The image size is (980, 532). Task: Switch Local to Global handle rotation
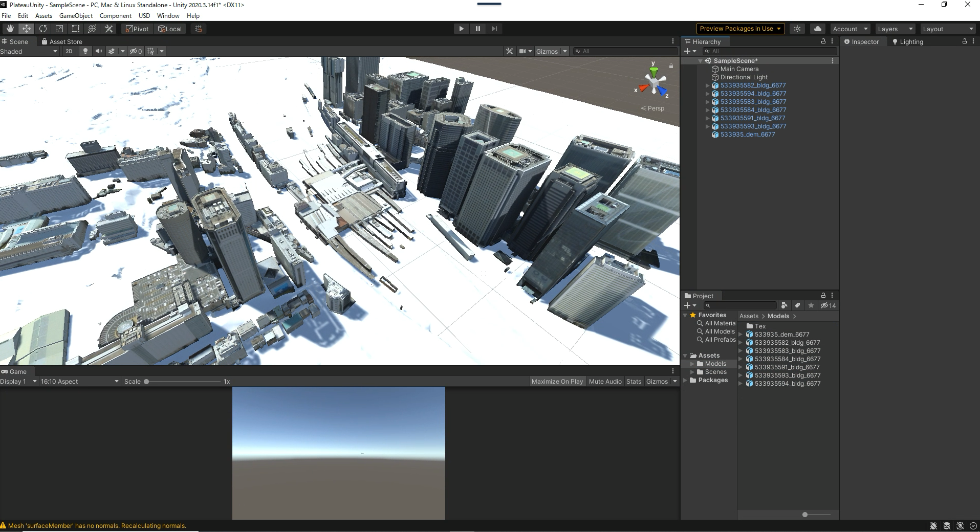point(170,29)
